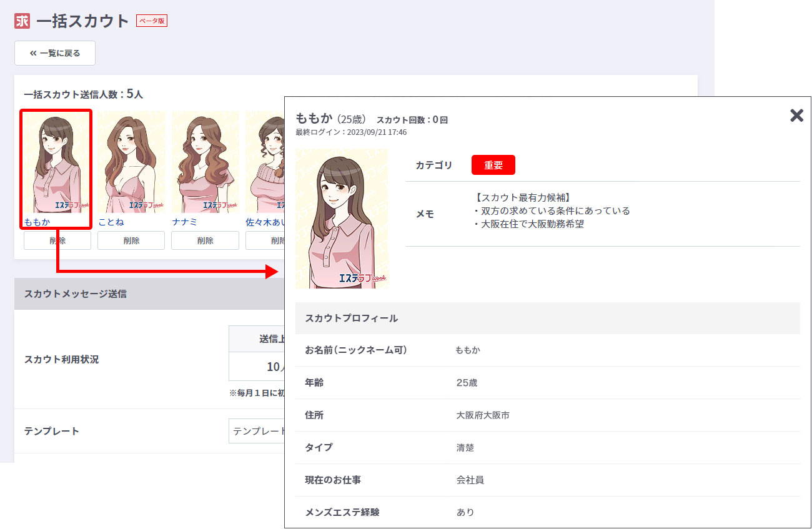Screen dimensions: 812x529
Task: Go back using the 一覧に戻る button
Action: pyautogui.click(x=55, y=53)
